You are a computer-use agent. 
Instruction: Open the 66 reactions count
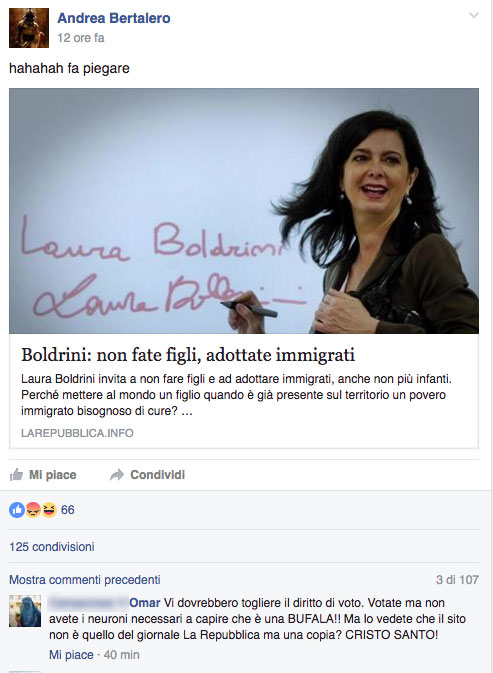point(68,510)
